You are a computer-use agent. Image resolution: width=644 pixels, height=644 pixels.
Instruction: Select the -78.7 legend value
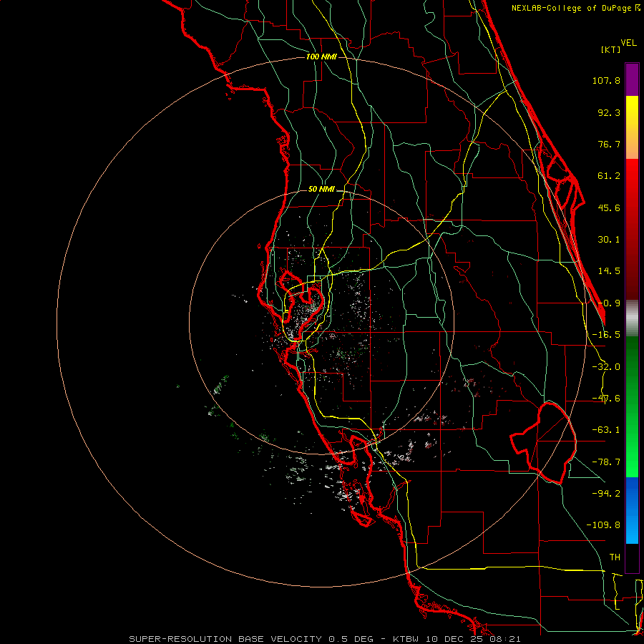606,462
